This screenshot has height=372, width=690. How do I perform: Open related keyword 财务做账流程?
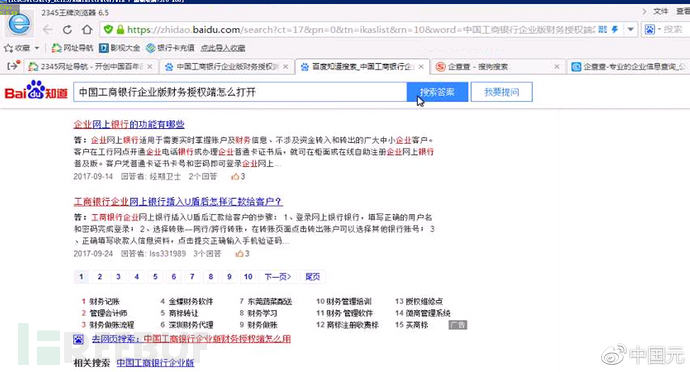point(112,325)
